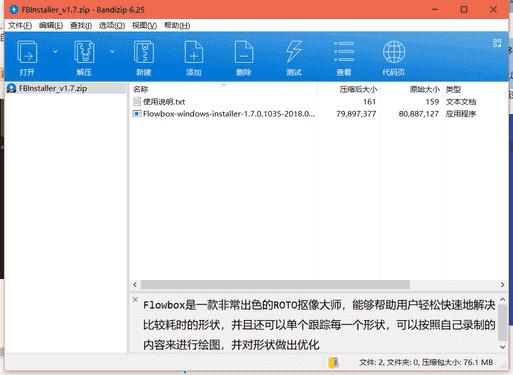Click the toolbar layout grid icon
This screenshot has width=513, height=375.
497,43
